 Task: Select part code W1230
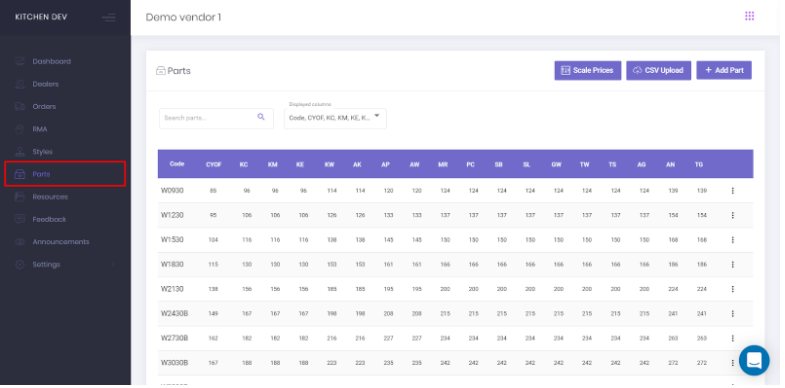(172, 215)
